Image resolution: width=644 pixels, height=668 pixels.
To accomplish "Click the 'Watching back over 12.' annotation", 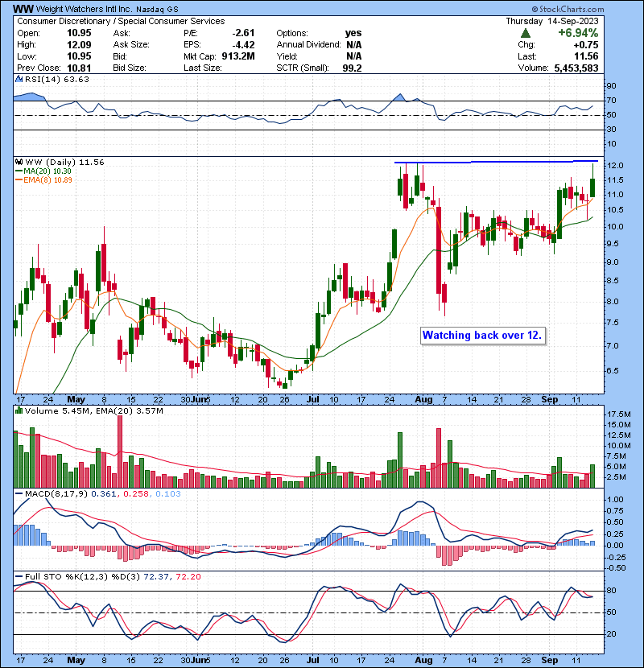I will (x=482, y=336).
